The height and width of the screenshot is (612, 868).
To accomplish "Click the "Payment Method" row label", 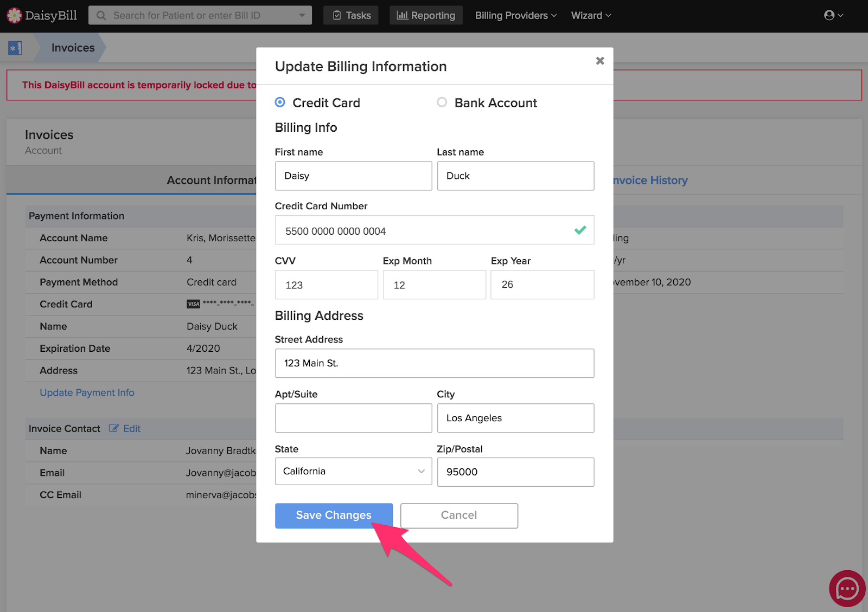I will pos(79,282).
